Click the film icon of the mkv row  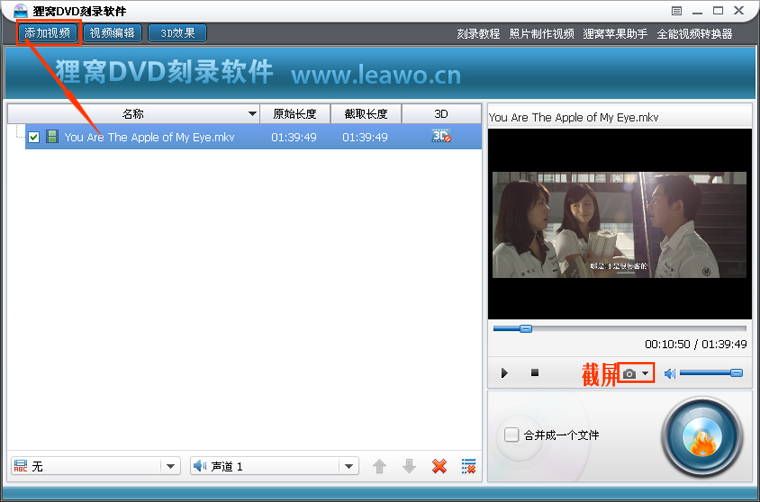[x=52, y=137]
